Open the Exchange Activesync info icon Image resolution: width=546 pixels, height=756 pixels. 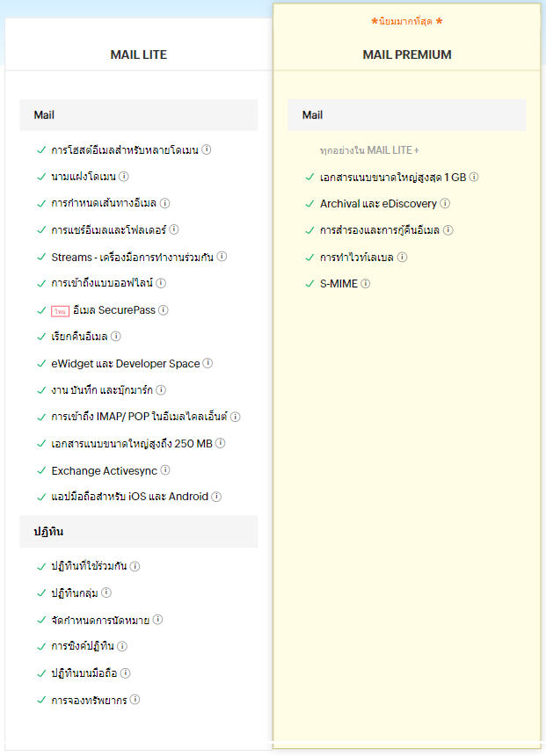(165, 469)
